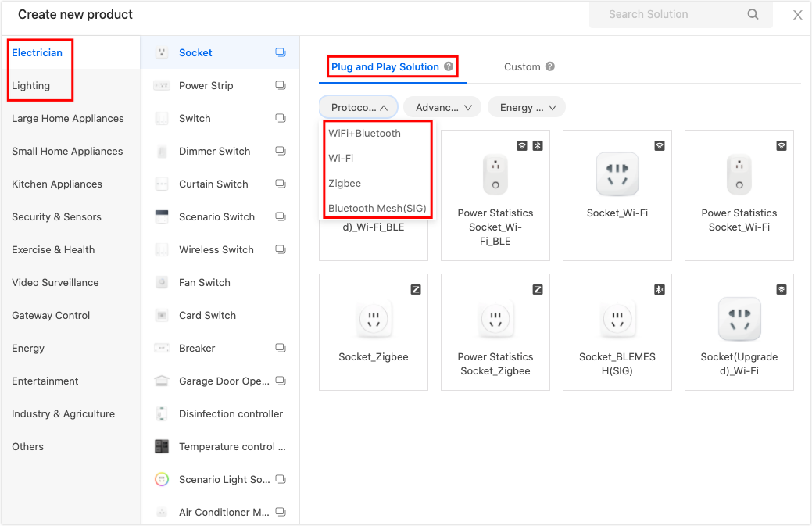Click the search magnifier icon
This screenshot has width=812, height=526.
pos(753,14)
